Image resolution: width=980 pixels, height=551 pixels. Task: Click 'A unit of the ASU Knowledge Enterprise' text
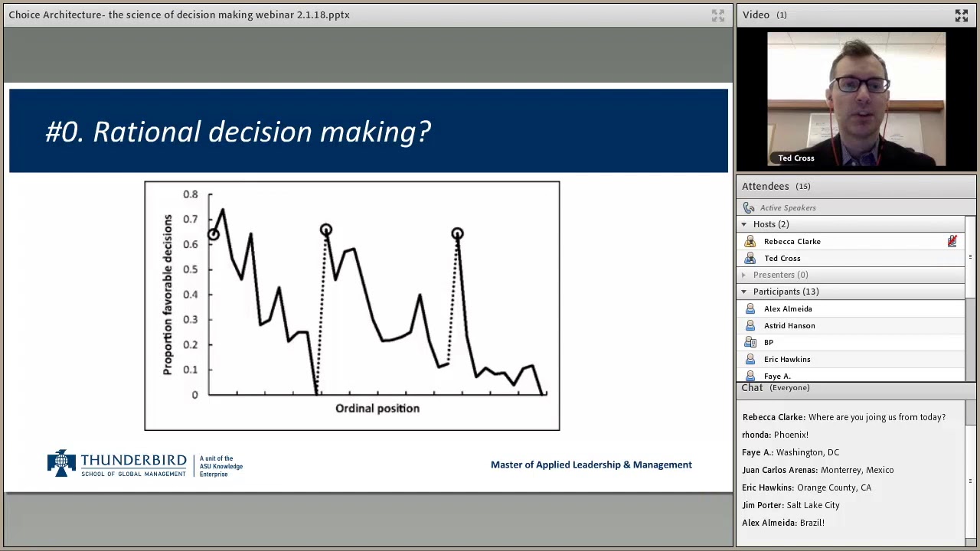[221, 466]
